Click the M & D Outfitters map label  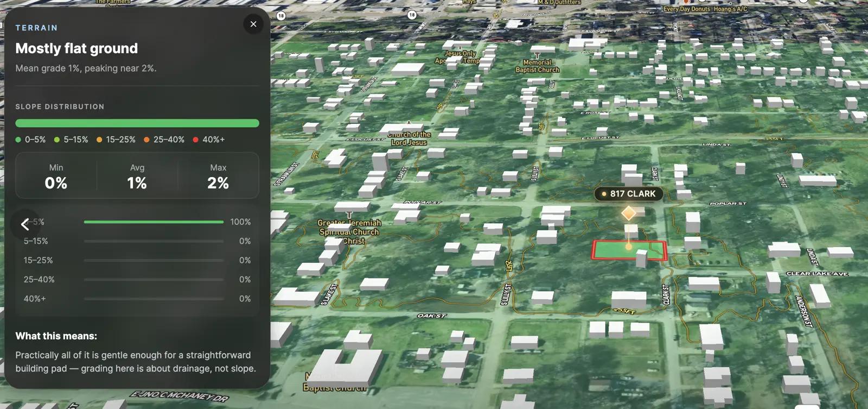coord(559,2)
